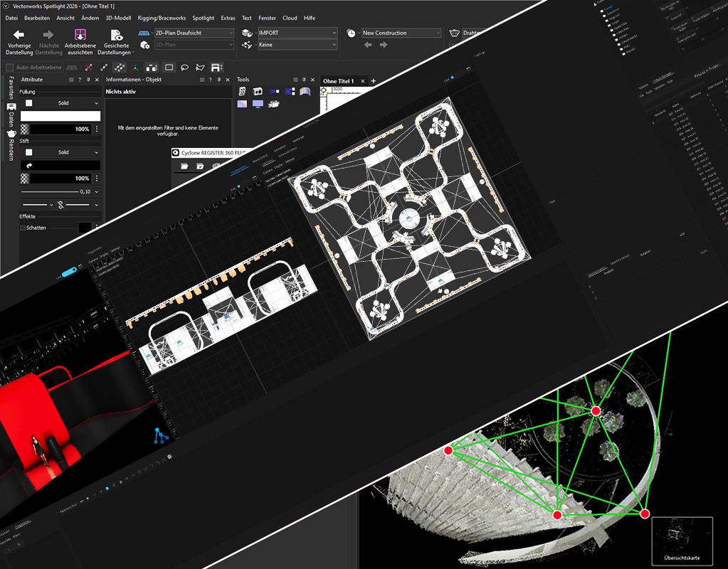This screenshot has height=569, width=728.
Task: Click the blue projector tool icon in Tools
Action: pyautogui.click(x=274, y=92)
